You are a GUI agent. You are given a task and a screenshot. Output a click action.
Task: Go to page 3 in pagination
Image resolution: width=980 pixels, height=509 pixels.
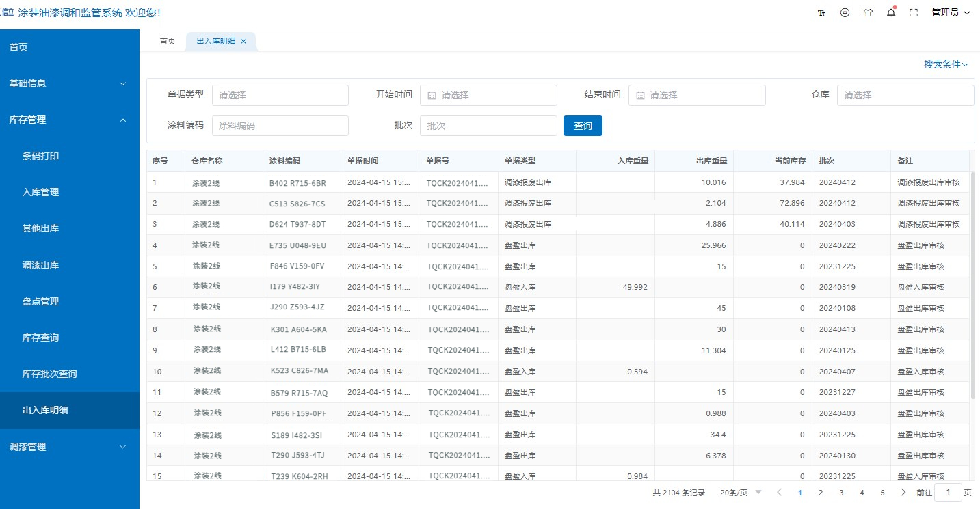[x=841, y=492]
